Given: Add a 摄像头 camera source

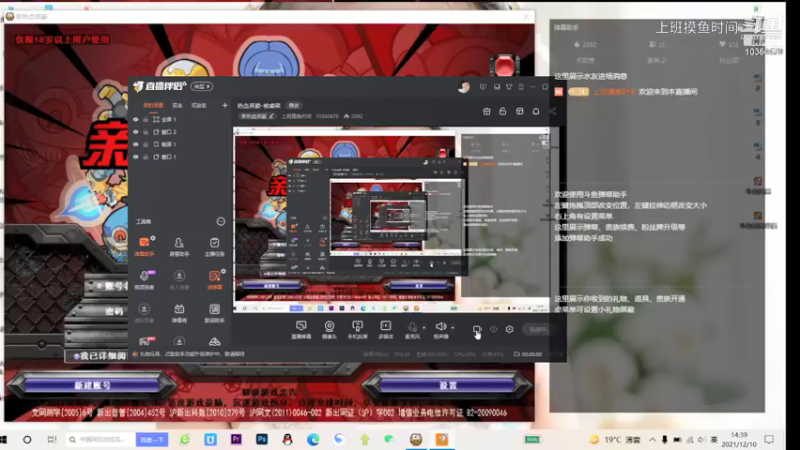Looking at the screenshot, I should pos(330,329).
